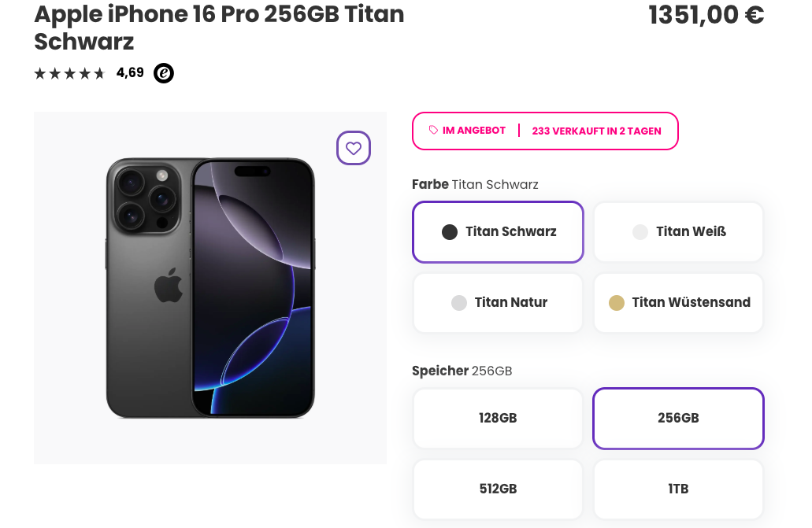Click the Apple iPhone 16 Pro product title
This screenshot has width=812, height=528.
[x=218, y=28]
